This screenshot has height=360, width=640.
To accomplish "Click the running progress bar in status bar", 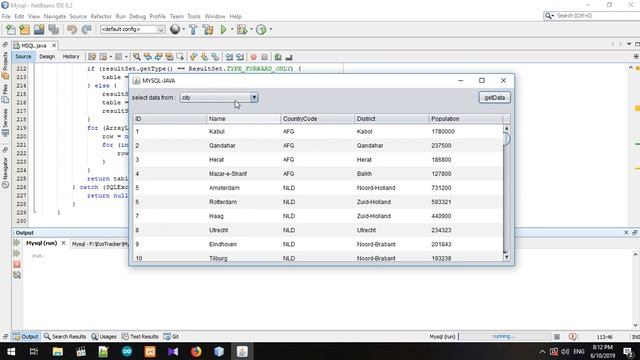I will click(x=504, y=337).
